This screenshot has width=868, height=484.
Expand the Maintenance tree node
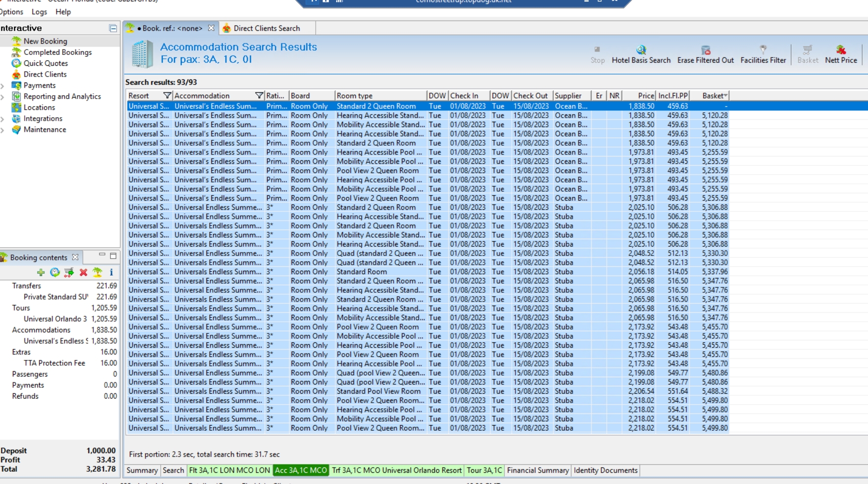[3, 130]
